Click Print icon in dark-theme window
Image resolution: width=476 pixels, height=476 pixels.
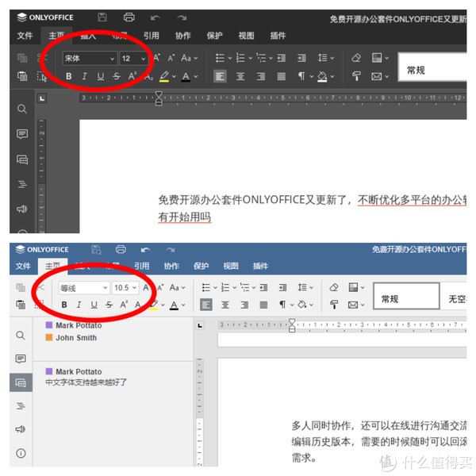(129, 17)
